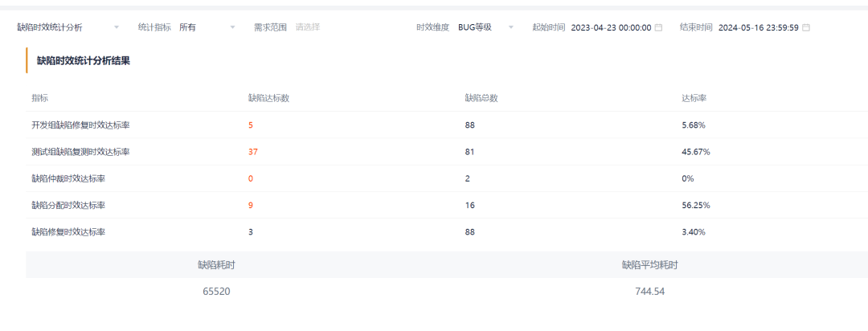Screen dimensions: 868x331
Task: Click the arrow beside 缺陷时效统计分析
Action: click(x=117, y=27)
